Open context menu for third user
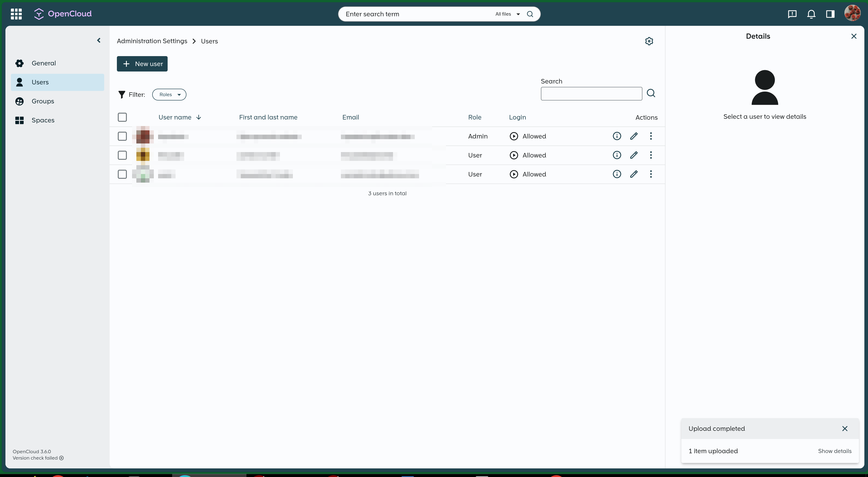This screenshot has height=477, width=868. pos(651,174)
